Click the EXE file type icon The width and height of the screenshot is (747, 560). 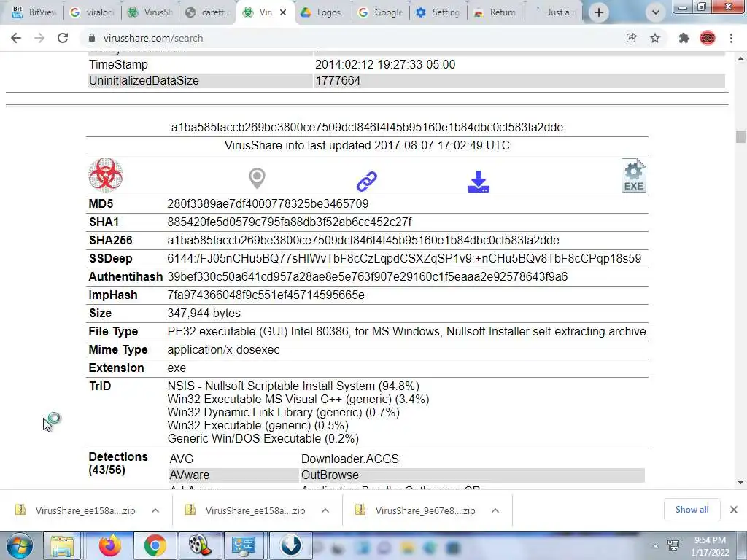(x=634, y=175)
